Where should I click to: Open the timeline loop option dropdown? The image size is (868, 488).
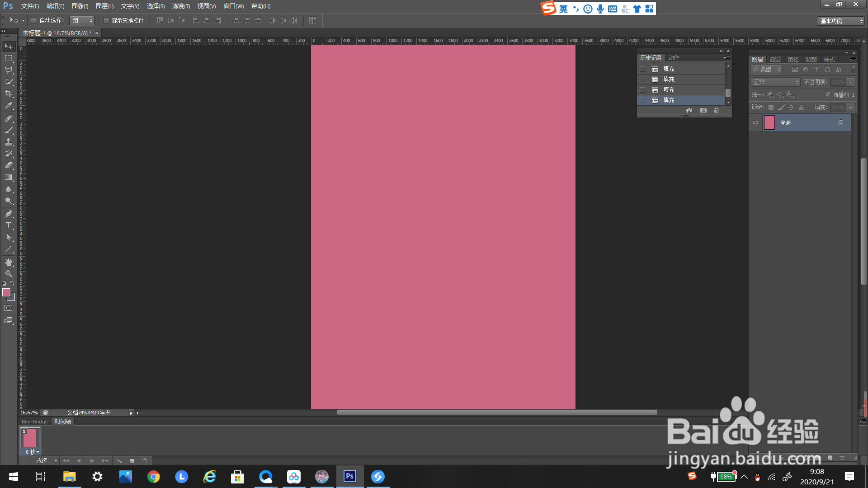(x=47, y=461)
